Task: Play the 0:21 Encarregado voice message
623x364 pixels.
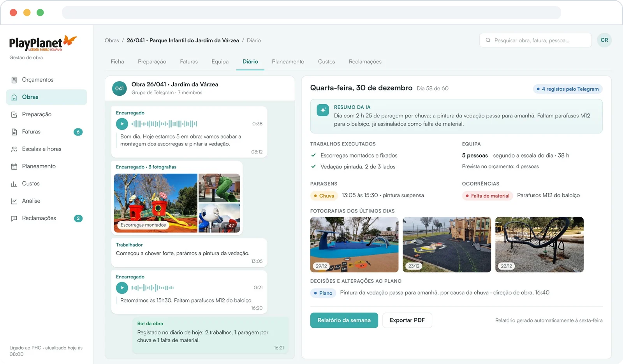Action: click(122, 288)
